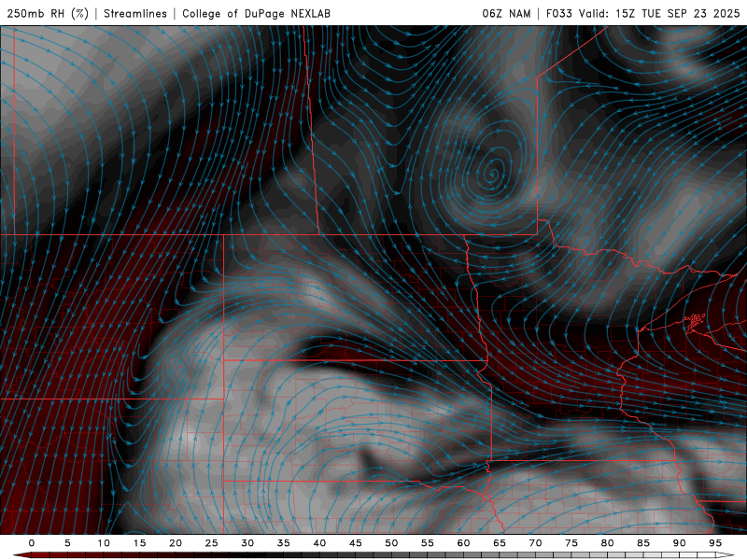The width and height of the screenshot is (747, 560).
Task: Click the colorbar label "80"
Action: pyautogui.click(x=607, y=543)
